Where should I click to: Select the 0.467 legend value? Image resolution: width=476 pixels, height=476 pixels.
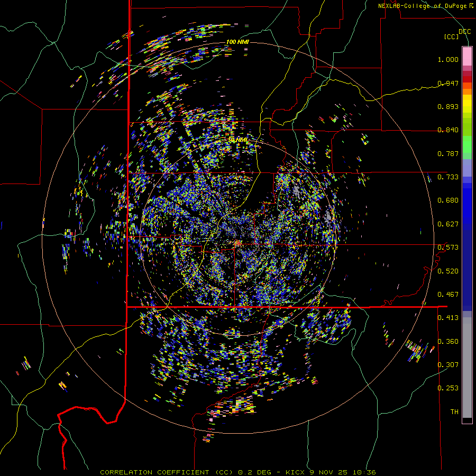click(x=448, y=295)
